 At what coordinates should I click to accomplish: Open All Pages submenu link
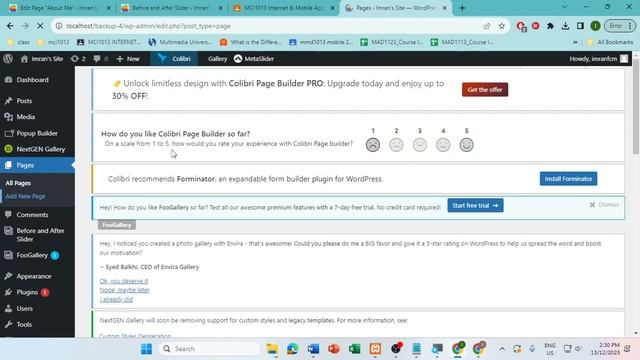(x=18, y=183)
